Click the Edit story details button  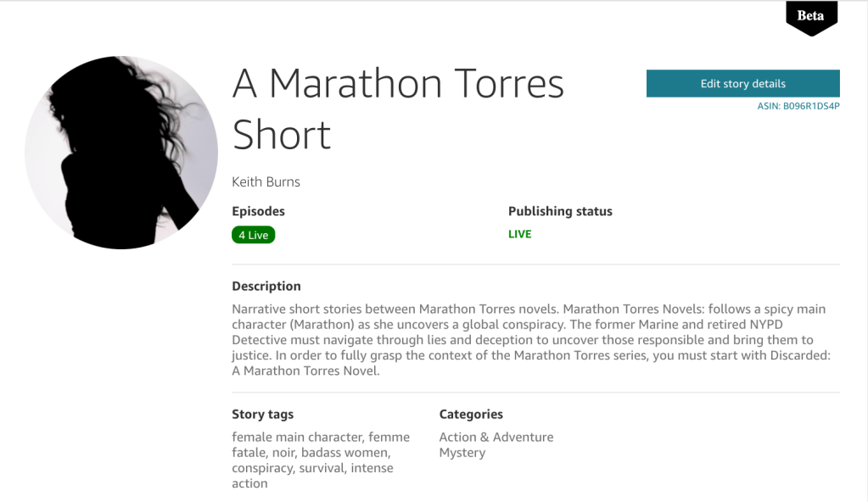(742, 84)
